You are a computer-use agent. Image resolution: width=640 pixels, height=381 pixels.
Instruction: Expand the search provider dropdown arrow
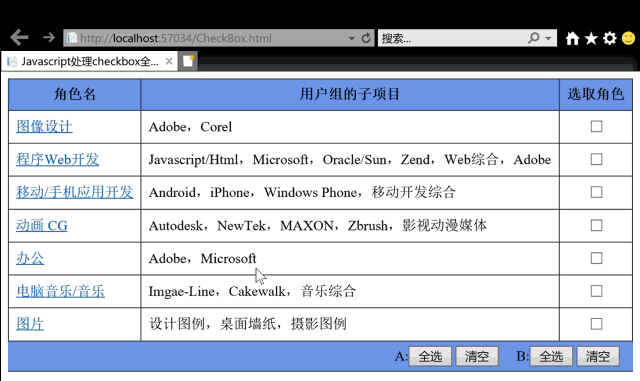pyautogui.click(x=549, y=38)
